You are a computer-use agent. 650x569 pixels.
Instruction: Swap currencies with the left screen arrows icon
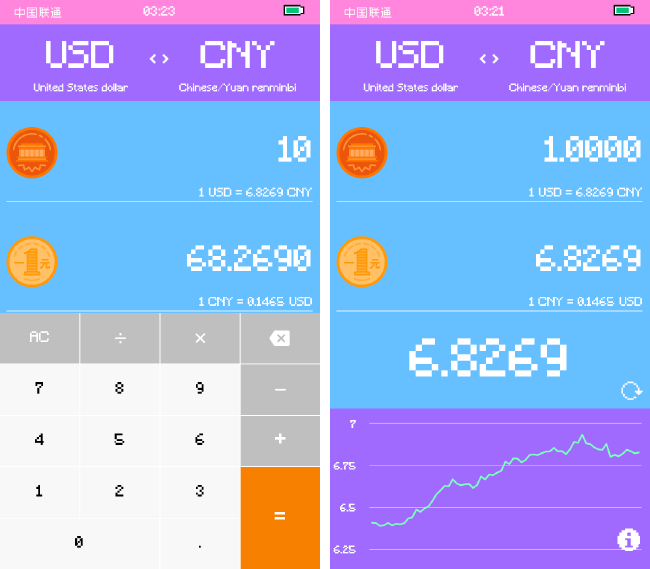159,58
